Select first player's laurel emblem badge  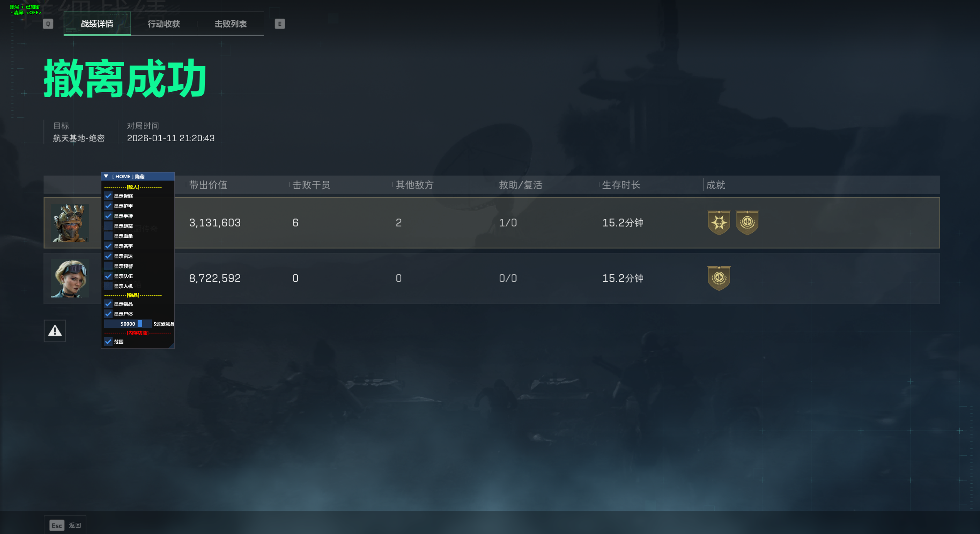pyautogui.click(x=748, y=223)
